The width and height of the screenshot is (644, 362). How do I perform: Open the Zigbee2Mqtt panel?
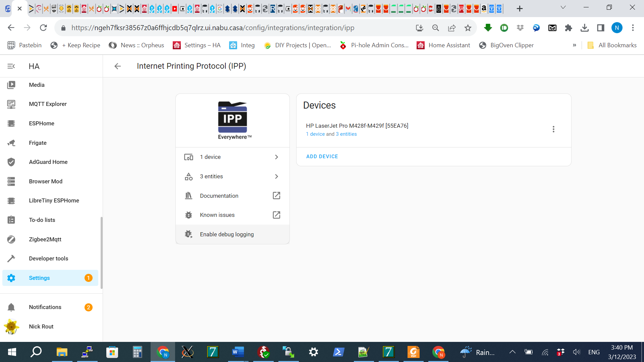[x=45, y=239]
